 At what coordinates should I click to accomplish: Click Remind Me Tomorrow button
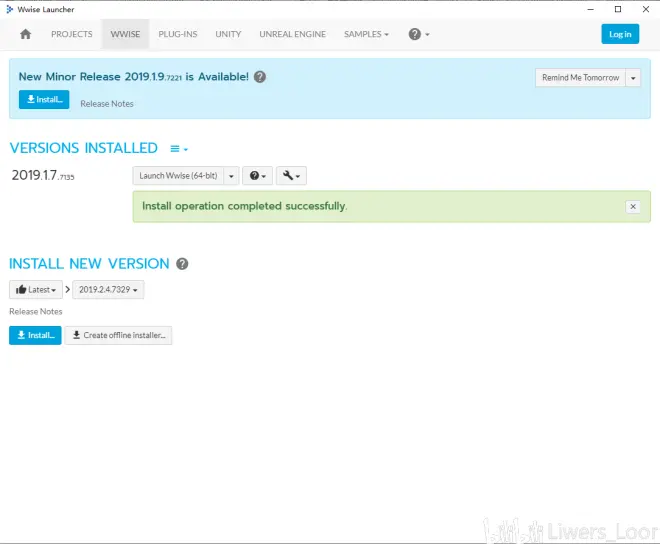click(580, 78)
